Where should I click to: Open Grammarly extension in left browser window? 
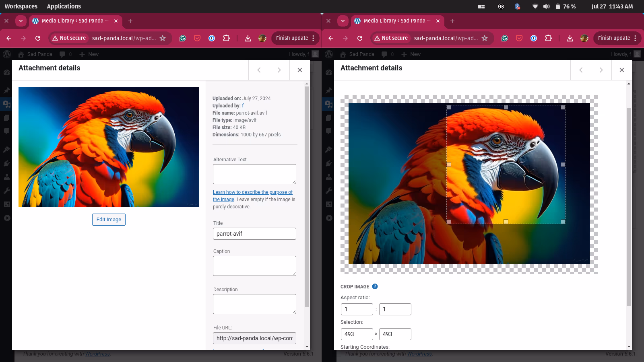coord(183,38)
